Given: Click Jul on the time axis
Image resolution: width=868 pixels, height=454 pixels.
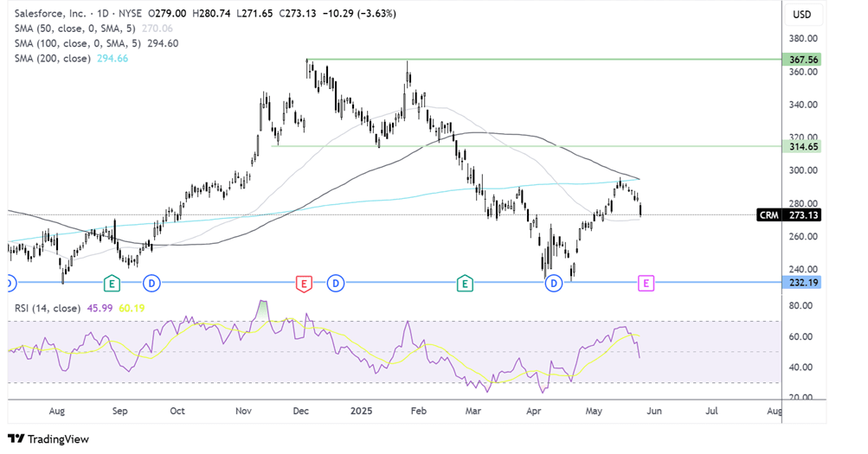Looking at the screenshot, I should [712, 411].
